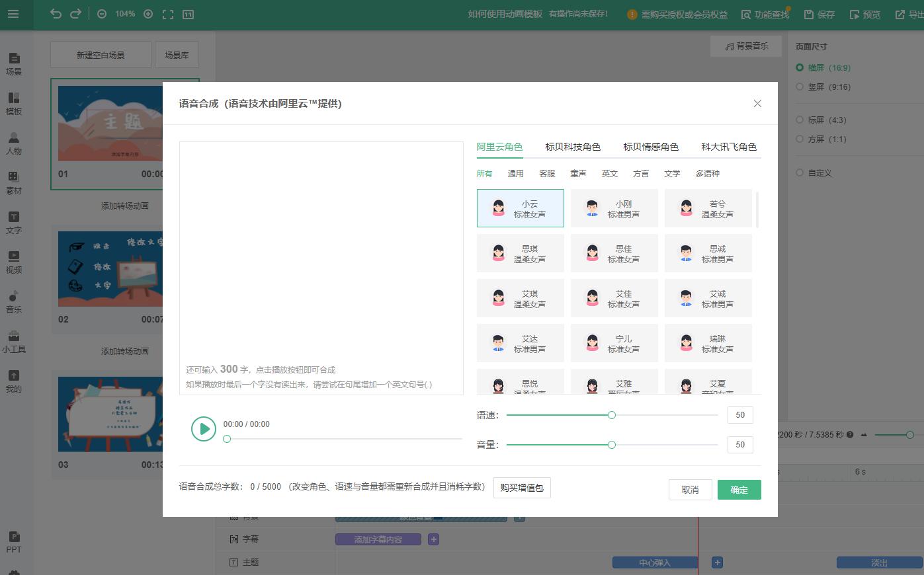Select the 小刚 标准男声 voice
This screenshot has height=575, width=924.
click(614, 209)
